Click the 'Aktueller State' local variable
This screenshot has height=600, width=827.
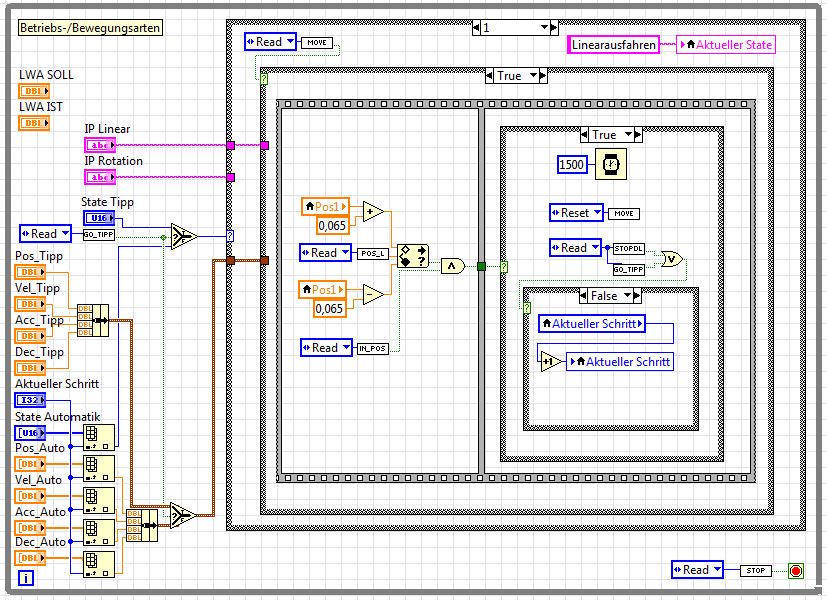[725, 44]
